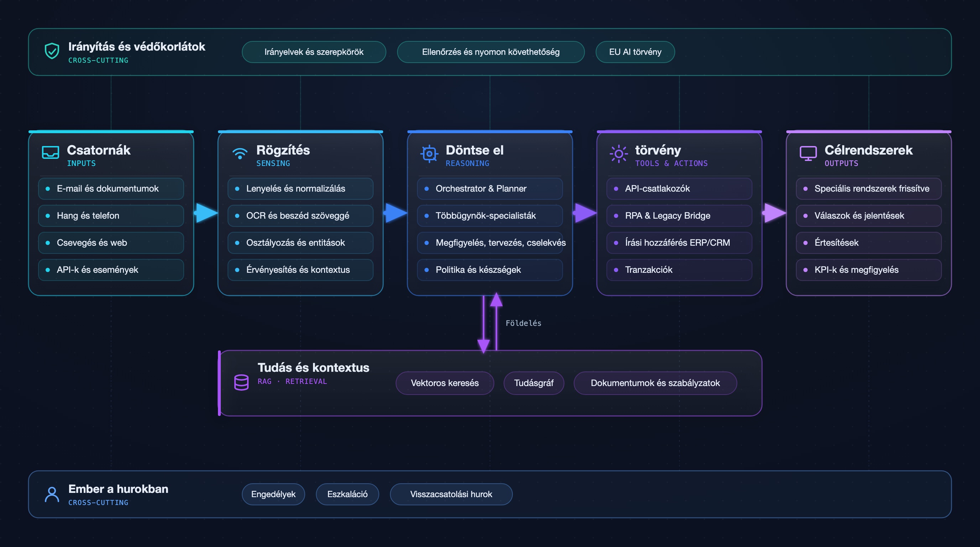Click the RPA & Legacy Bridge item

[679, 216]
